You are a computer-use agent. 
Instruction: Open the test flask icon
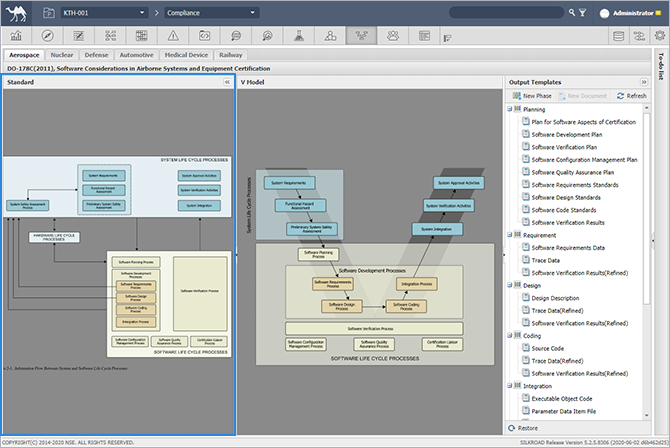pyautogui.click(x=299, y=36)
